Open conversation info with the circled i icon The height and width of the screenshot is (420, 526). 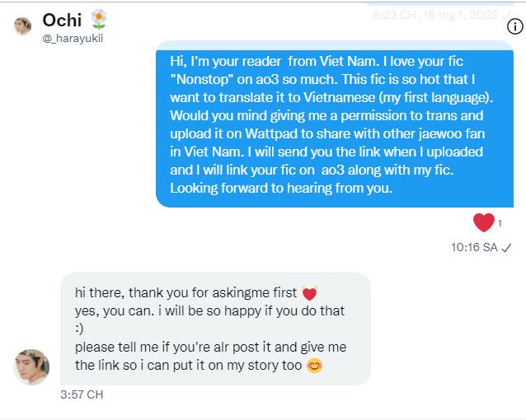[515, 26]
